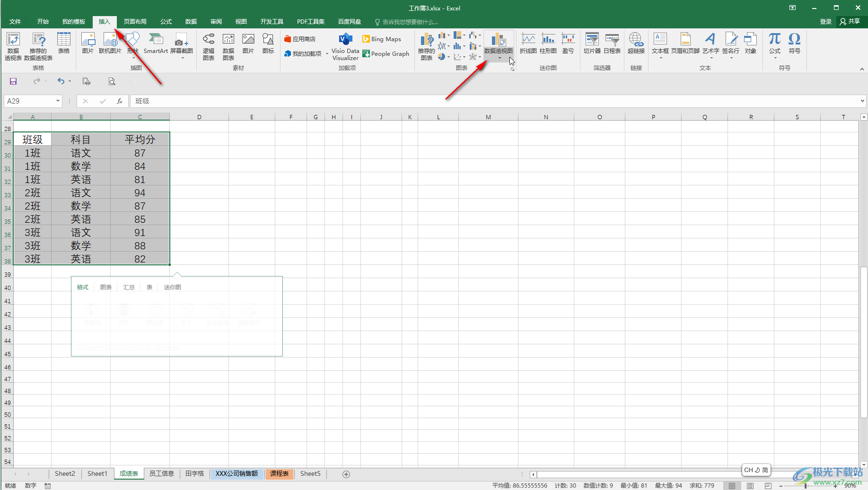The height and width of the screenshot is (490, 868).
Task: Open People Graph add-in
Action: (386, 54)
